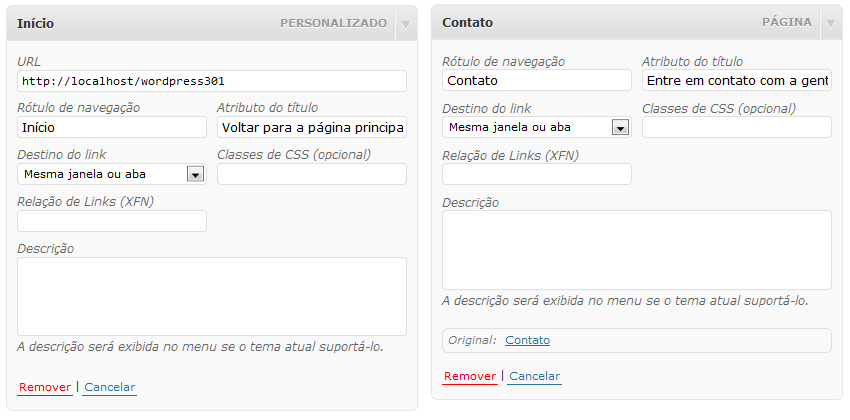Screen dimensions: 850x420
Task: Cancel editing the Início menu item
Action: [x=110, y=387]
